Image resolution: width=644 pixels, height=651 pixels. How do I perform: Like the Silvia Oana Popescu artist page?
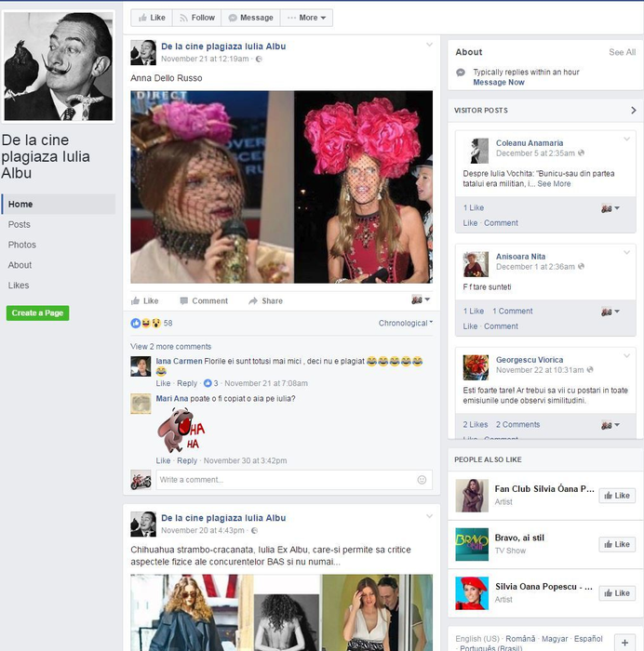[x=617, y=593]
